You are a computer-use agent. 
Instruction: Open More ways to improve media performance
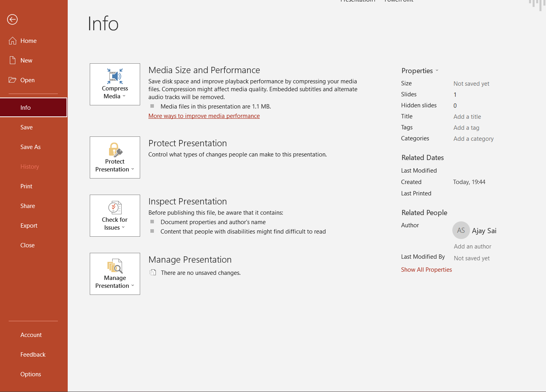204,116
